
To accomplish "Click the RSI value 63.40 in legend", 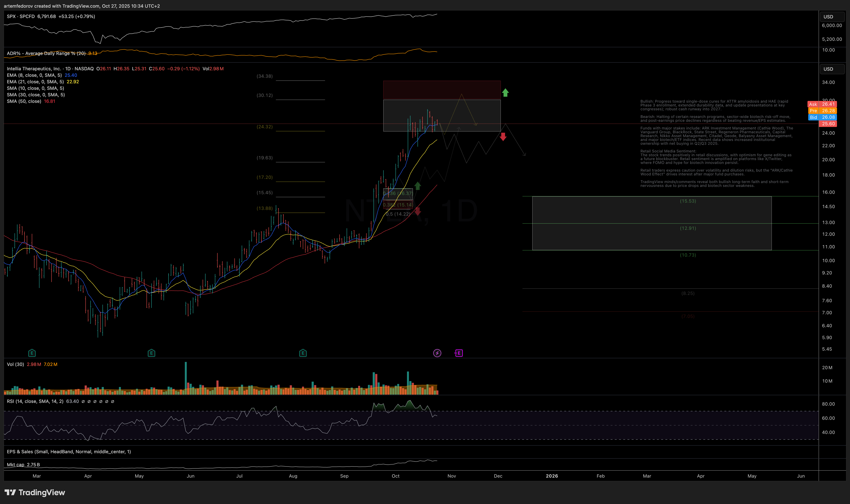I will tap(72, 401).
